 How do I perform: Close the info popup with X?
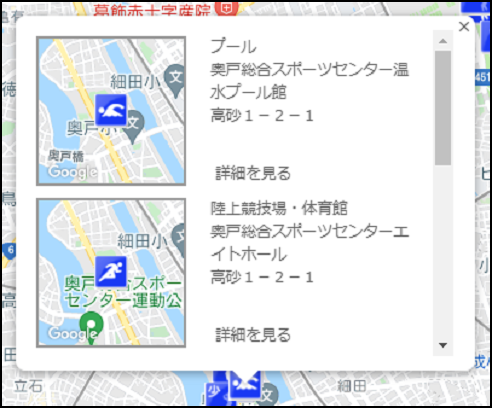(x=464, y=27)
